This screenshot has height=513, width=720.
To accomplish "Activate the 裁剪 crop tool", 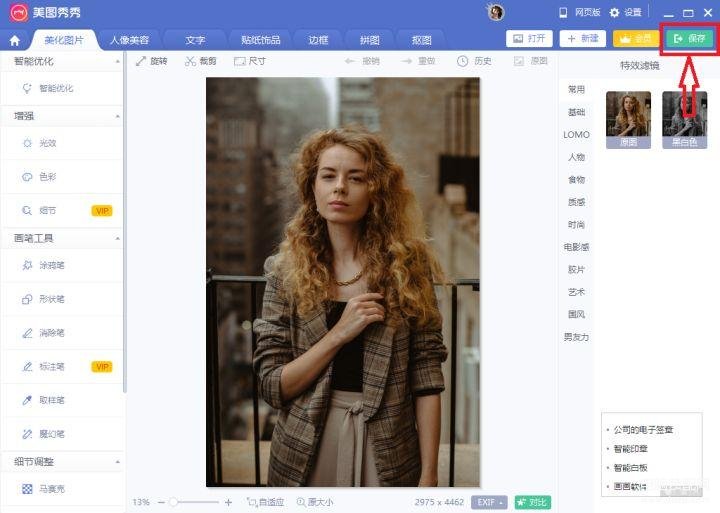I will pyautogui.click(x=200, y=61).
